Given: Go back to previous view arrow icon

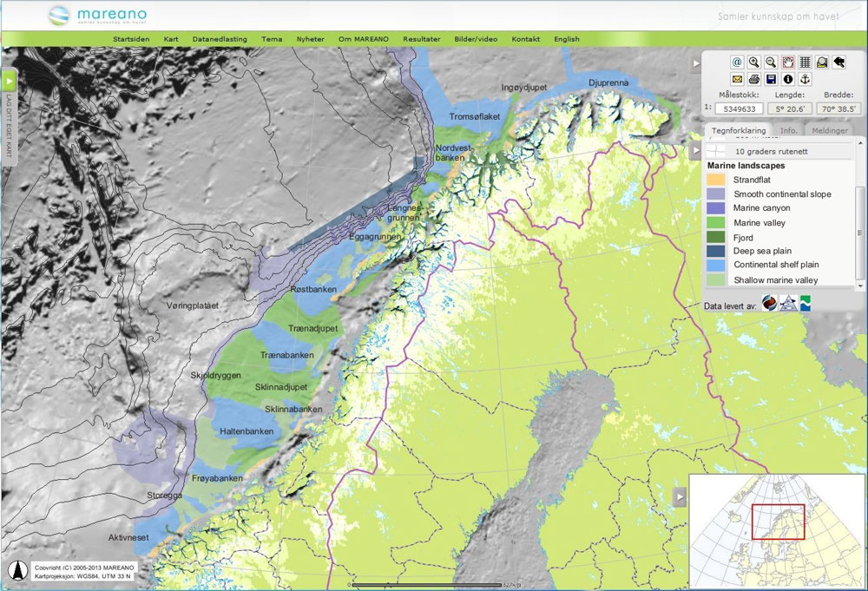Looking at the screenshot, I should coord(839,62).
